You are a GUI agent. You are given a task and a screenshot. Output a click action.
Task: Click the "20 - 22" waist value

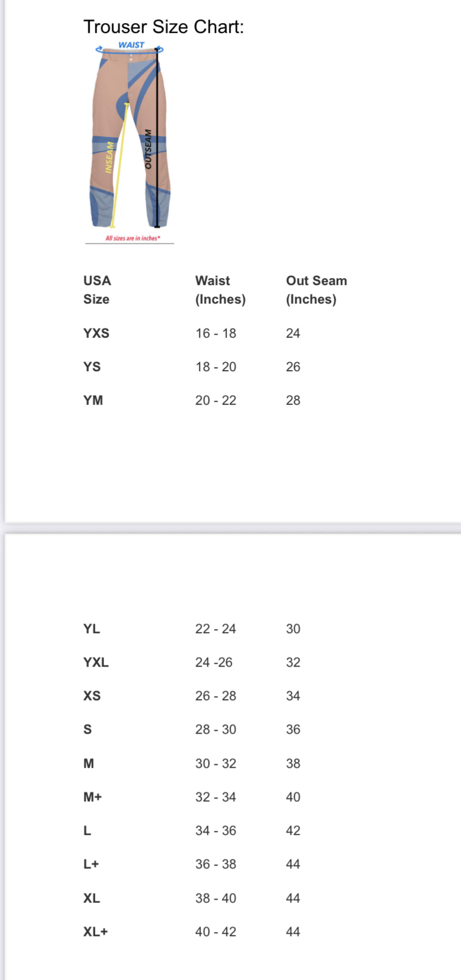click(x=215, y=400)
